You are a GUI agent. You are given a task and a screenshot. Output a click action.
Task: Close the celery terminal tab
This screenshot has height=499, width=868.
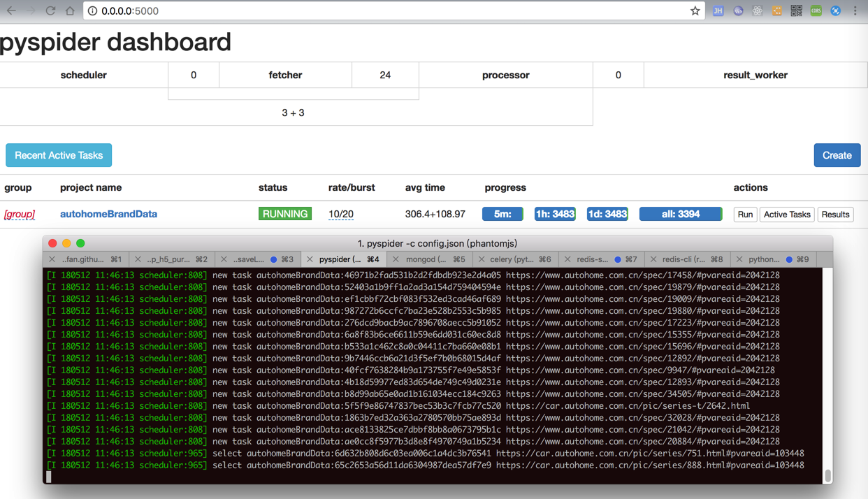482,259
